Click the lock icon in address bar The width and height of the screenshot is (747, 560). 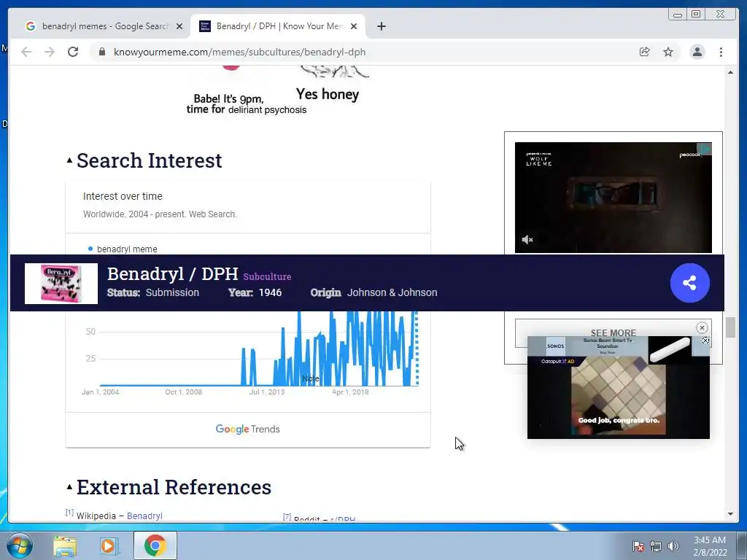pyautogui.click(x=102, y=52)
